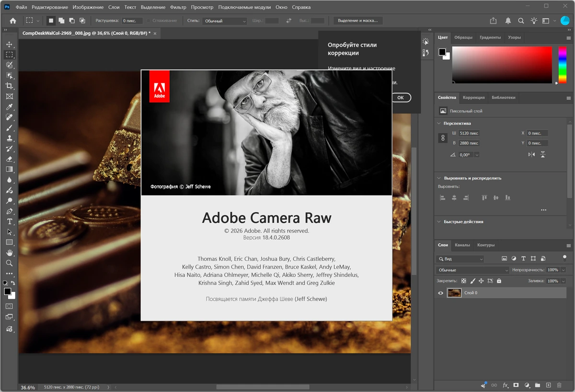Screen dimensions: 575x392
Task: Open the Файл menu
Action: 21,7
